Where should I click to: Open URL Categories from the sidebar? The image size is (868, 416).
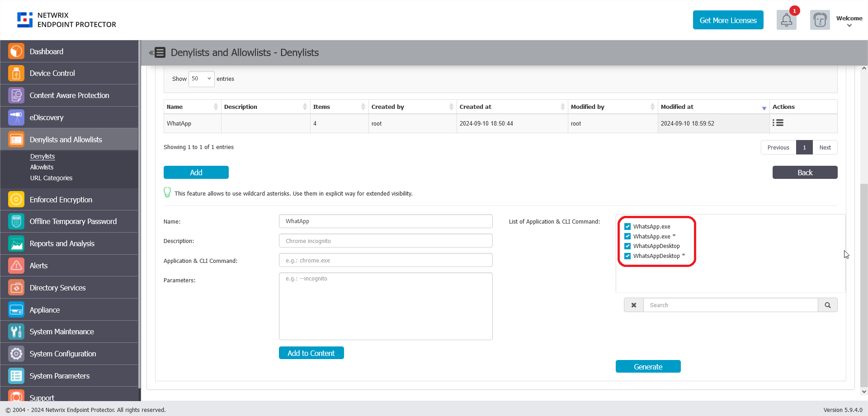point(51,178)
